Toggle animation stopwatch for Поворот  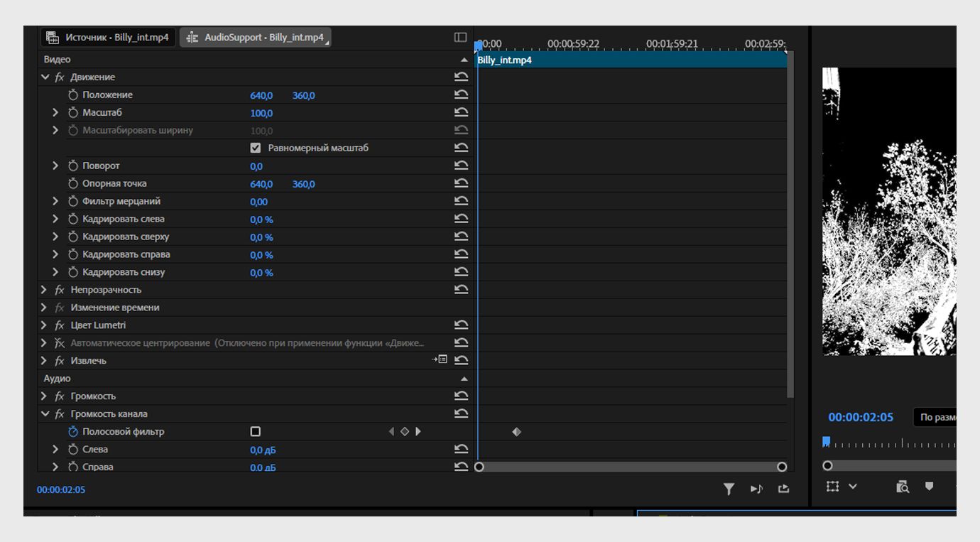(x=72, y=166)
